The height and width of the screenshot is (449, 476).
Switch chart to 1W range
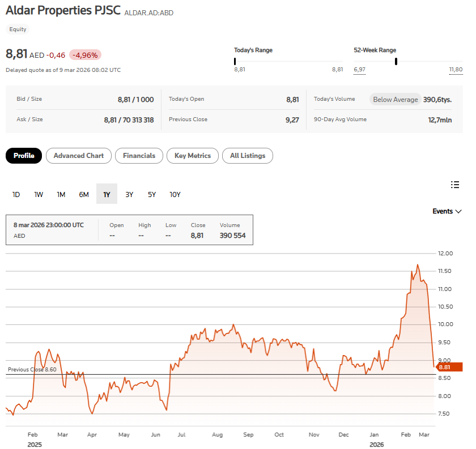click(39, 194)
